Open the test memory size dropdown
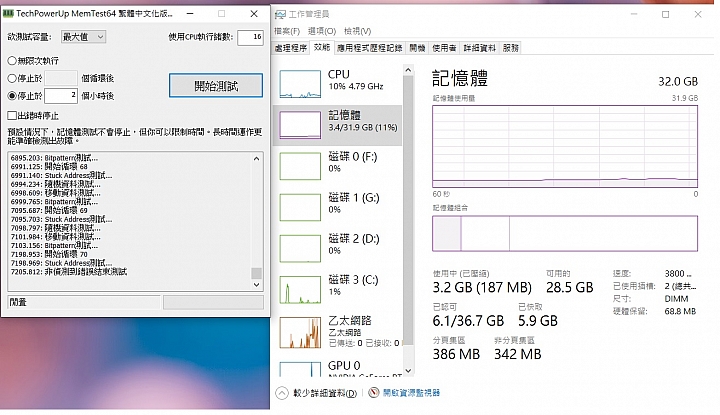This screenshot has width=720, height=415. click(83, 37)
